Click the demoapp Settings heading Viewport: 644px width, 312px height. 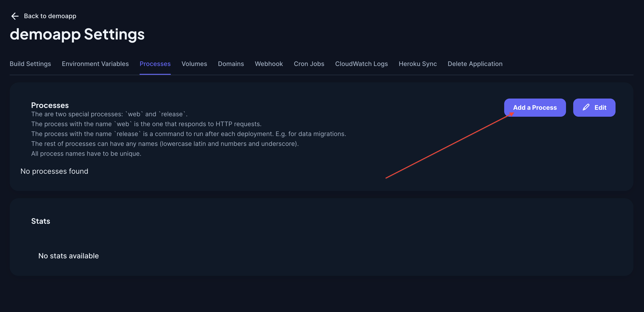(x=77, y=35)
